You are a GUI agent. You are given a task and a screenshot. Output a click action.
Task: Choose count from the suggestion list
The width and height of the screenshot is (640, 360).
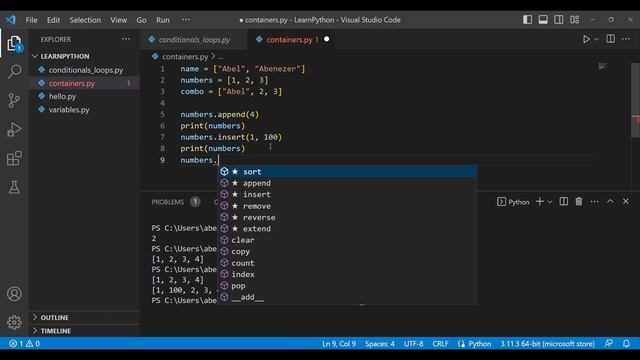click(348, 263)
